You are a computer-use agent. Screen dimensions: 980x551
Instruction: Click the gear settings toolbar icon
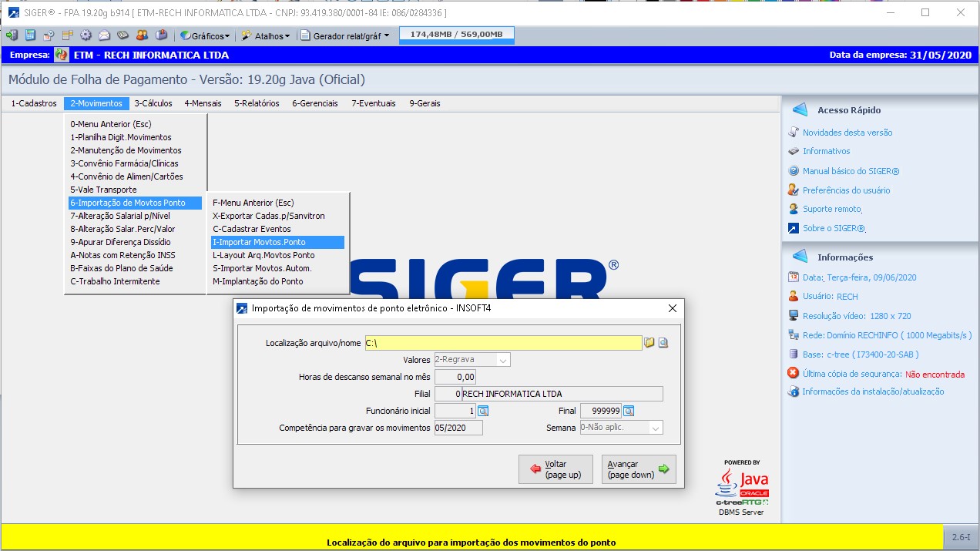[86, 35]
